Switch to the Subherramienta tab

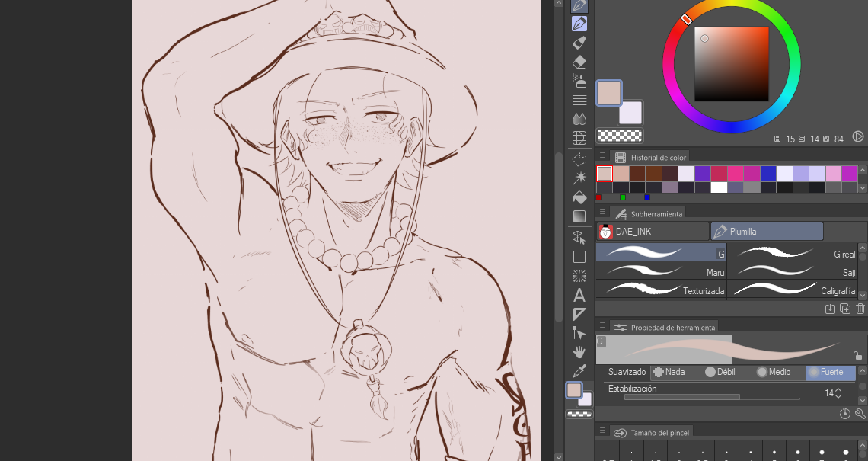coord(648,214)
